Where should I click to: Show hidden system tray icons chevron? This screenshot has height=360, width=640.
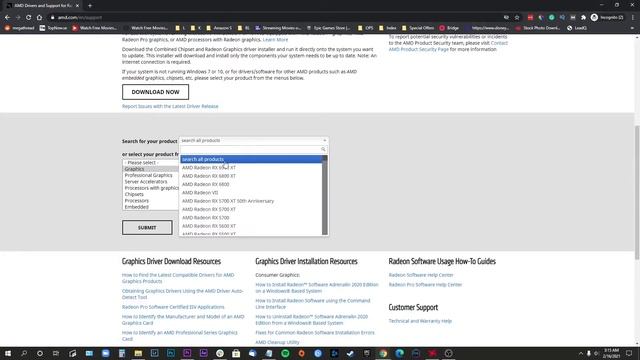click(580, 353)
